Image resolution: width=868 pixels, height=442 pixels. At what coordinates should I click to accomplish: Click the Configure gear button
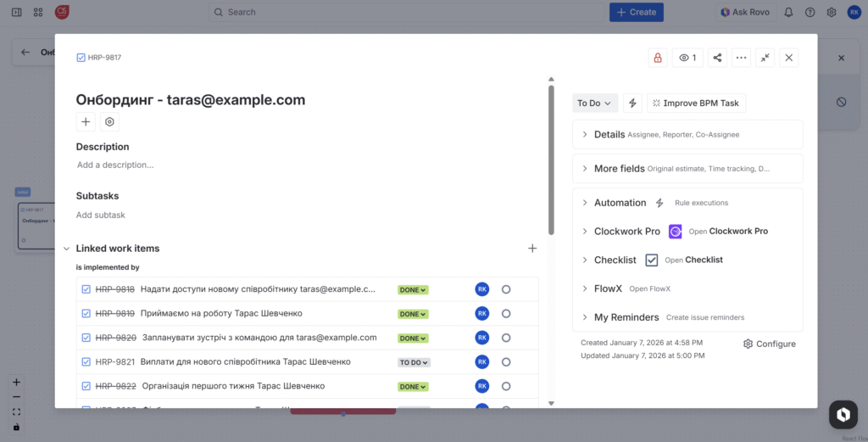coord(770,344)
